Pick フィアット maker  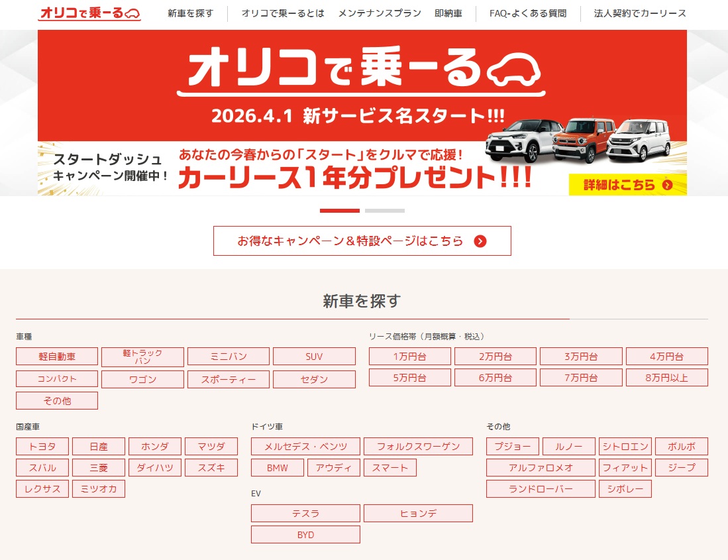pos(625,468)
